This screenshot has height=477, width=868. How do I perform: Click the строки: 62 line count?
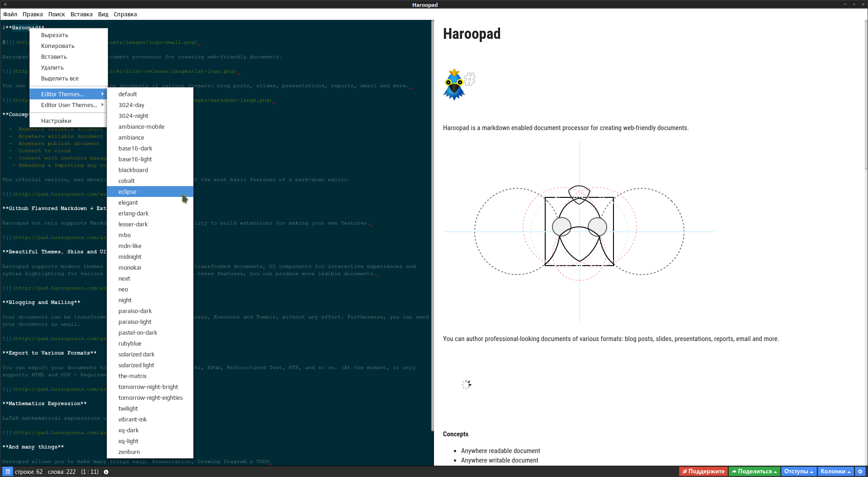(x=28, y=472)
